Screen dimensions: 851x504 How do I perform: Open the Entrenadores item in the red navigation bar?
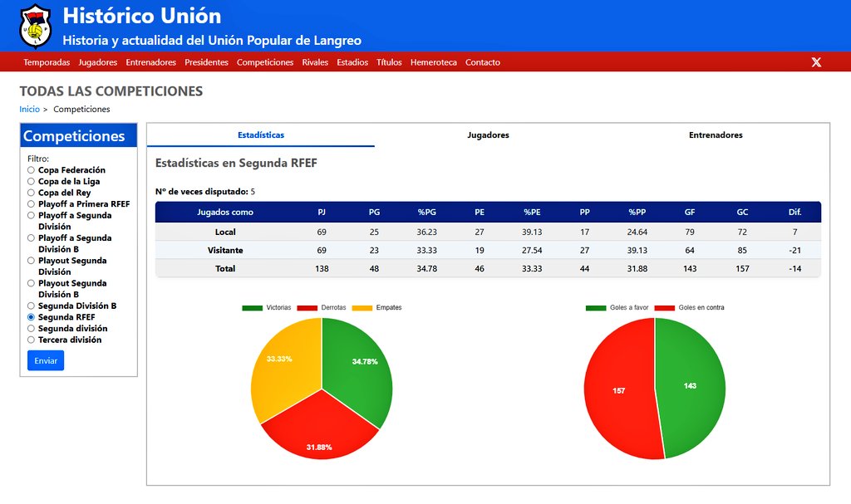pyautogui.click(x=151, y=62)
